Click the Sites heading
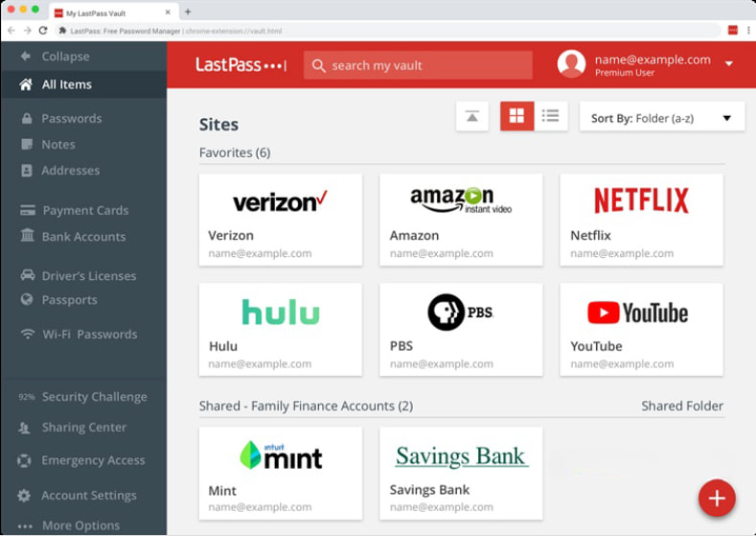Image resolution: width=756 pixels, height=536 pixels. coord(218,125)
